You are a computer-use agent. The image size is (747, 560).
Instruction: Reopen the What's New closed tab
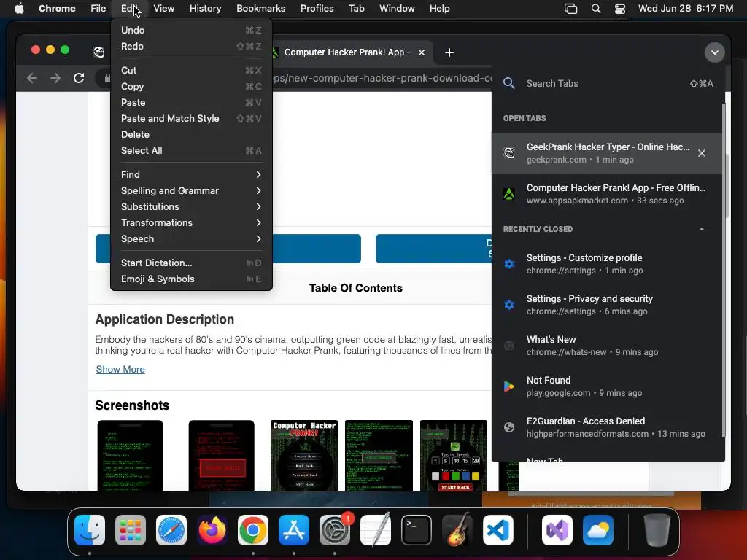607,346
